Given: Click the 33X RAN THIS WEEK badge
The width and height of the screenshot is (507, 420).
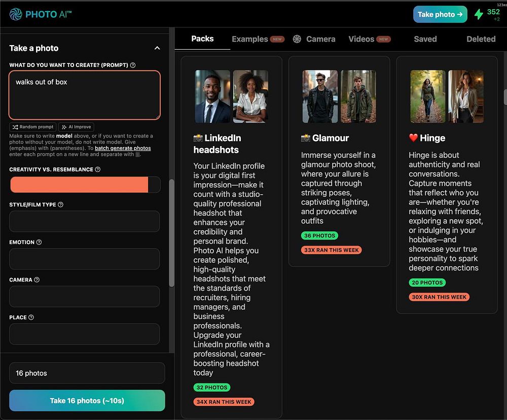Looking at the screenshot, I should tap(332, 250).
